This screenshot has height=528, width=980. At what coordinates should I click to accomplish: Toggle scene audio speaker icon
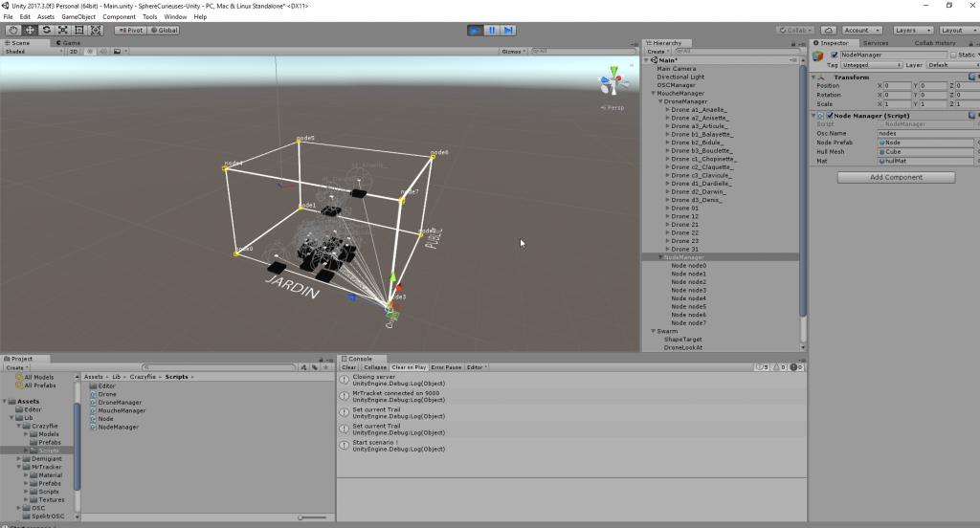point(103,52)
